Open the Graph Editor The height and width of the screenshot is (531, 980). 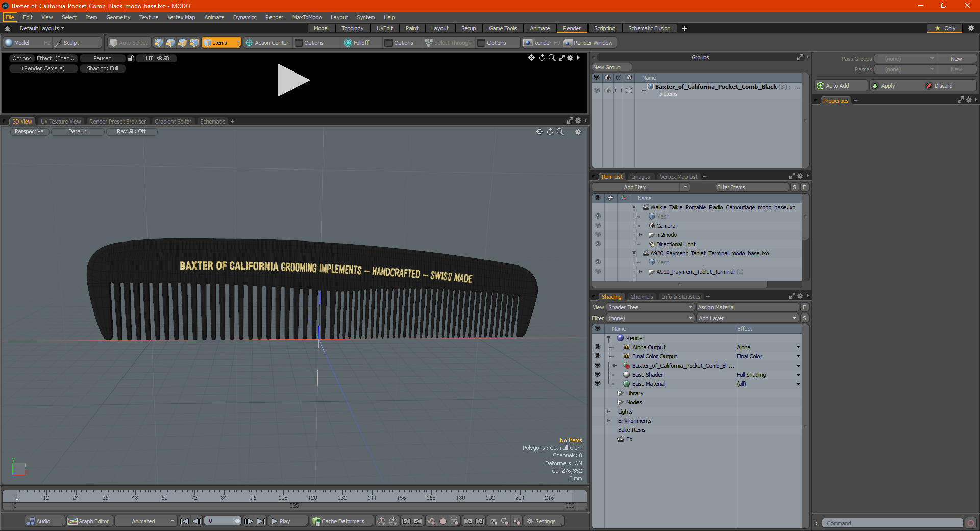89,521
